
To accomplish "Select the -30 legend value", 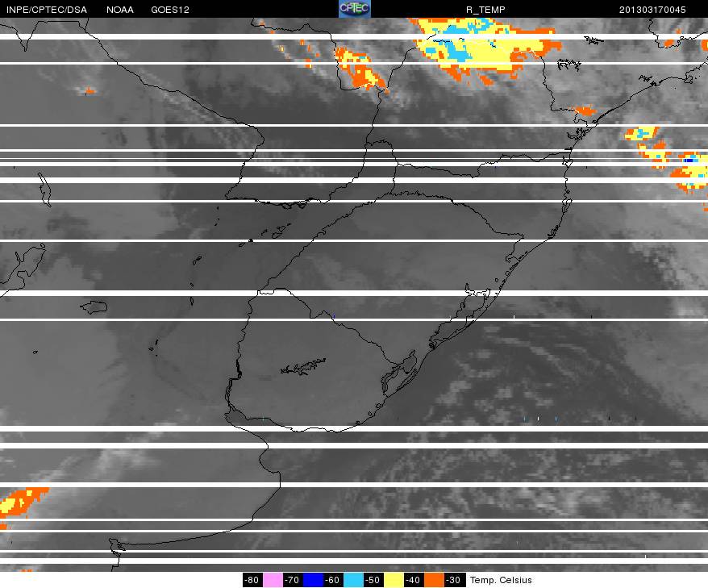I will [454, 580].
